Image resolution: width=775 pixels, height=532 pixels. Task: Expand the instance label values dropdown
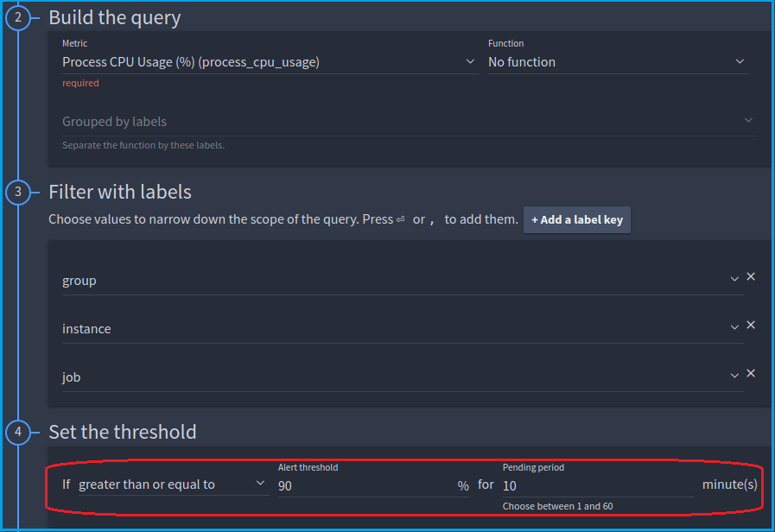734,327
